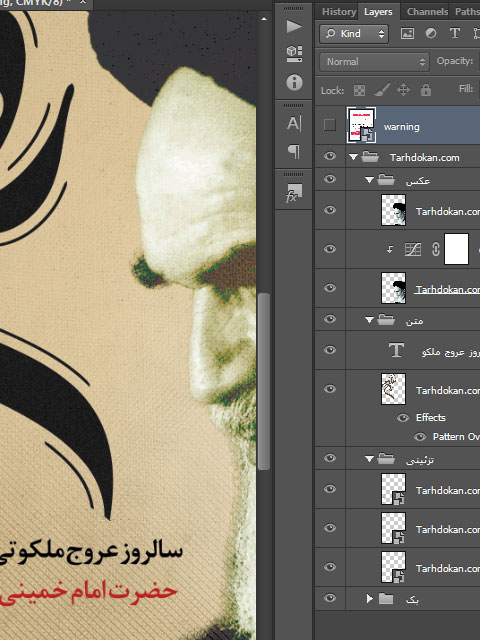Collapse the Tarhdokan.com root group
Image resolution: width=480 pixels, height=640 pixels.
353,157
